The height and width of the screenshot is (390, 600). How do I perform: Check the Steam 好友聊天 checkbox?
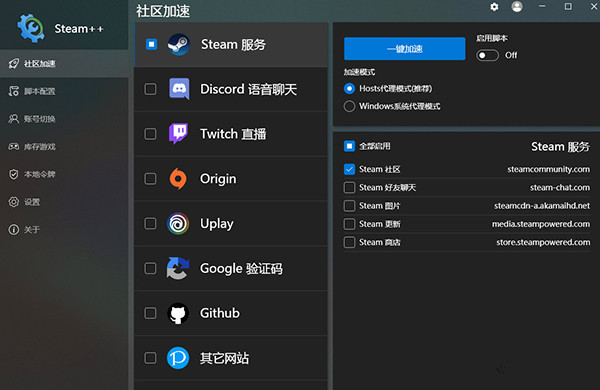[x=349, y=188]
